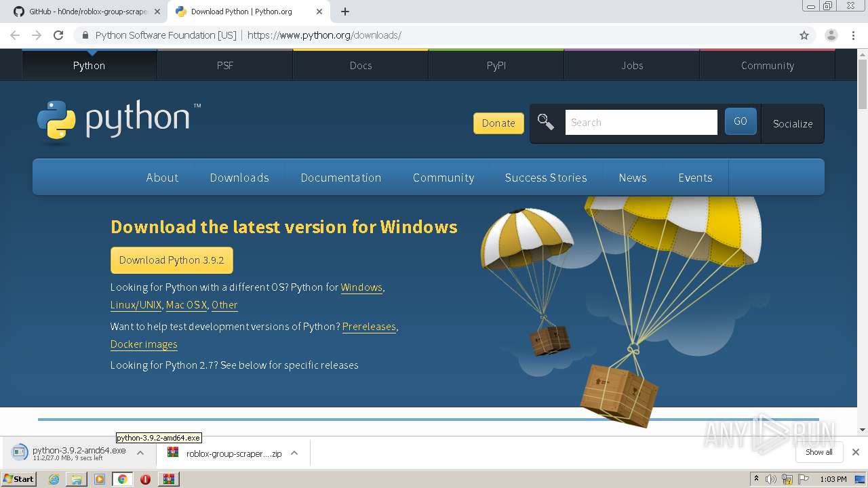Screen dimensions: 868x488
Task: Open the News menu
Action: point(633,178)
